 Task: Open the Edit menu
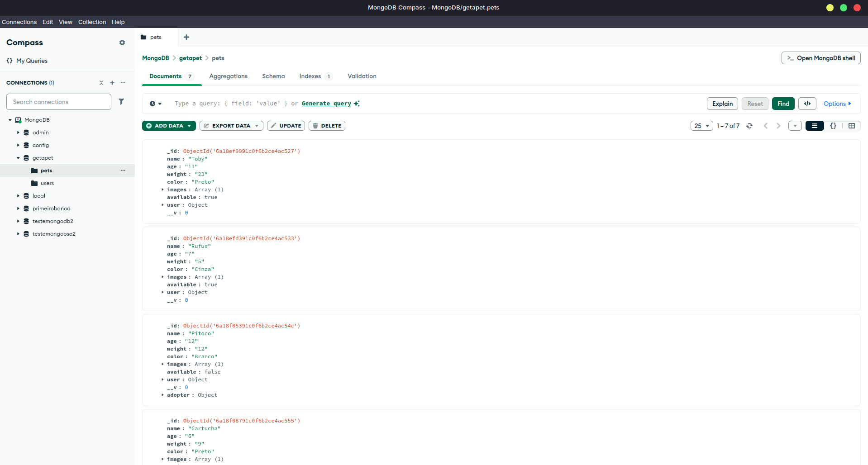[48, 22]
